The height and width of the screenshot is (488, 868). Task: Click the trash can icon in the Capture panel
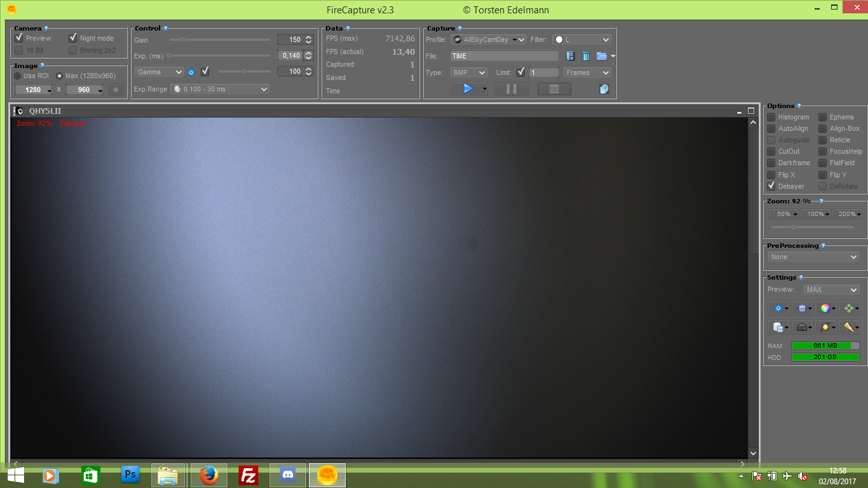click(x=586, y=56)
